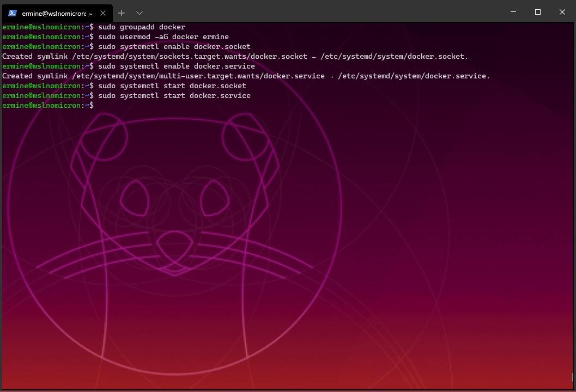Viewport: 576px width, 392px height.
Task: Click the dollar sign of the last prompt
Action: (x=92, y=105)
